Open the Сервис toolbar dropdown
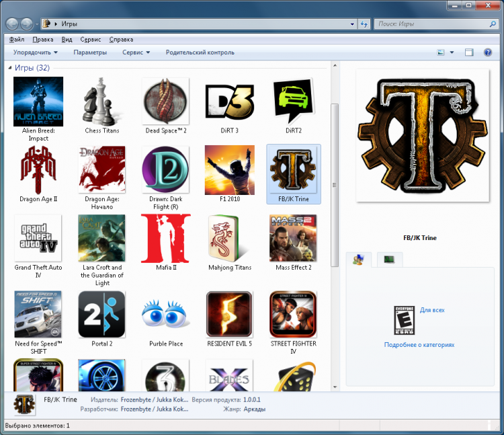This screenshot has height=435, width=504. click(136, 52)
